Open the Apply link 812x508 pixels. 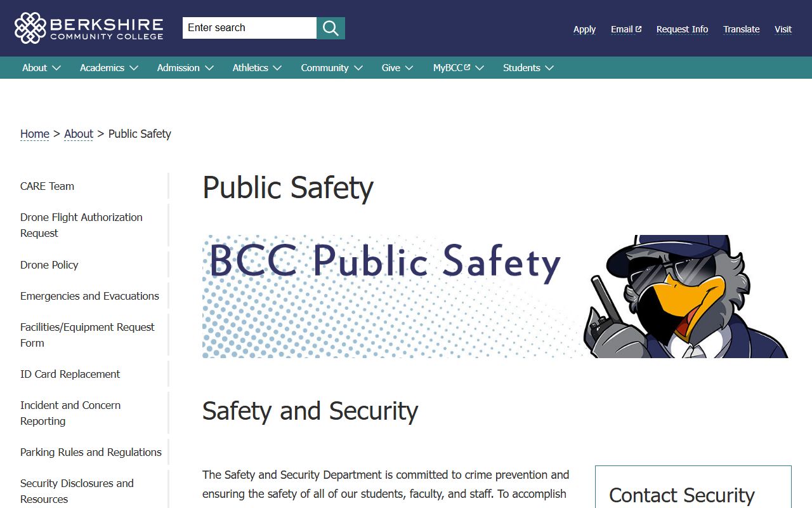pyautogui.click(x=584, y=29)
